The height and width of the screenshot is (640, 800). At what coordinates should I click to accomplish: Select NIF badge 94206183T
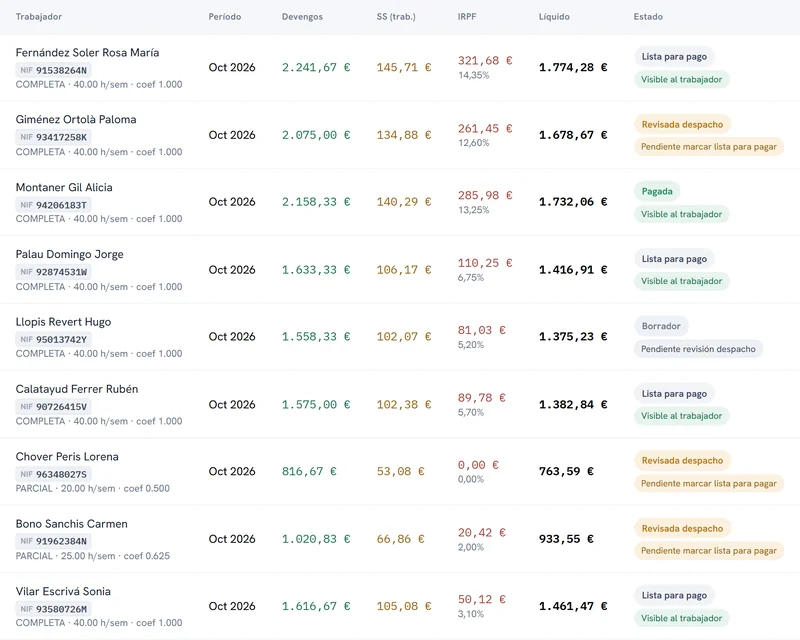54,205
